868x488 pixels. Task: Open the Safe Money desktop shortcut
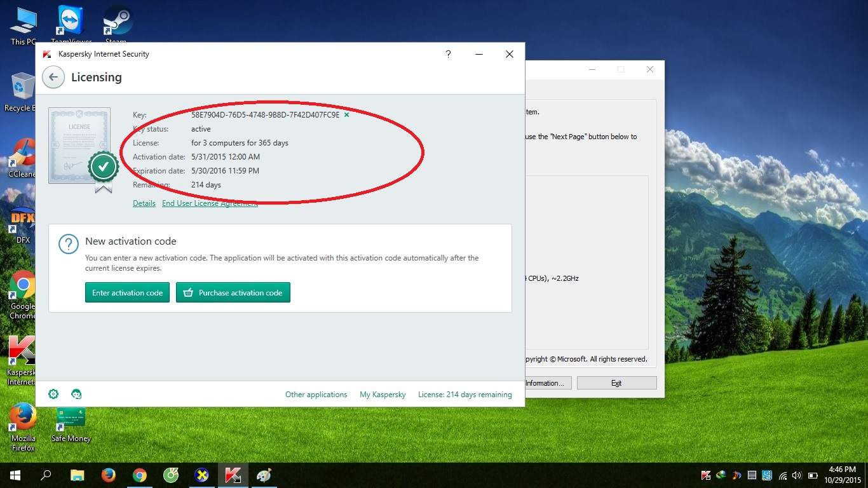tap(71, 424)
